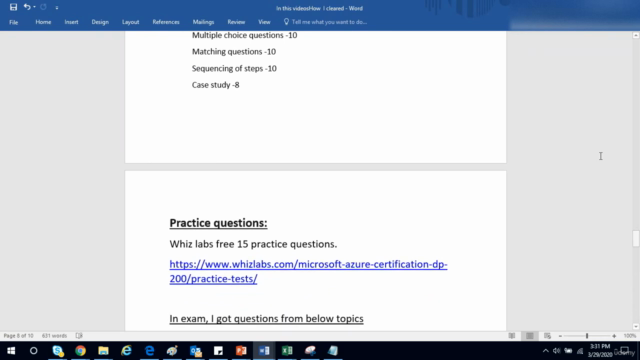
Task: Open Google Chrome from the taskbar
Action: click(x=80, y=351)
